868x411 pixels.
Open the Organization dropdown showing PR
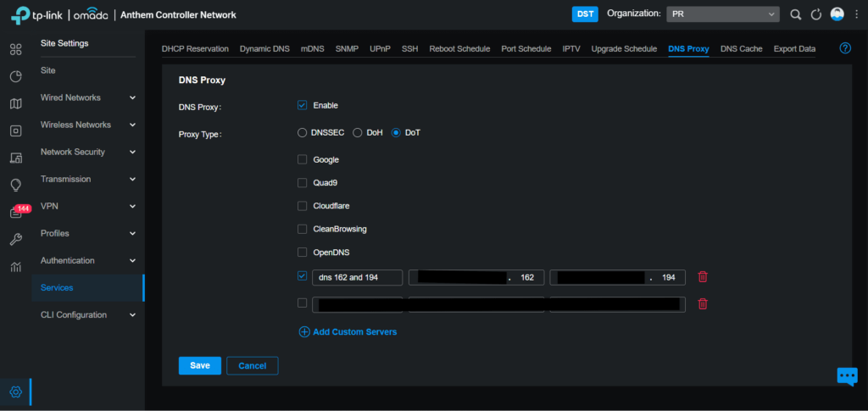[721, 14]
